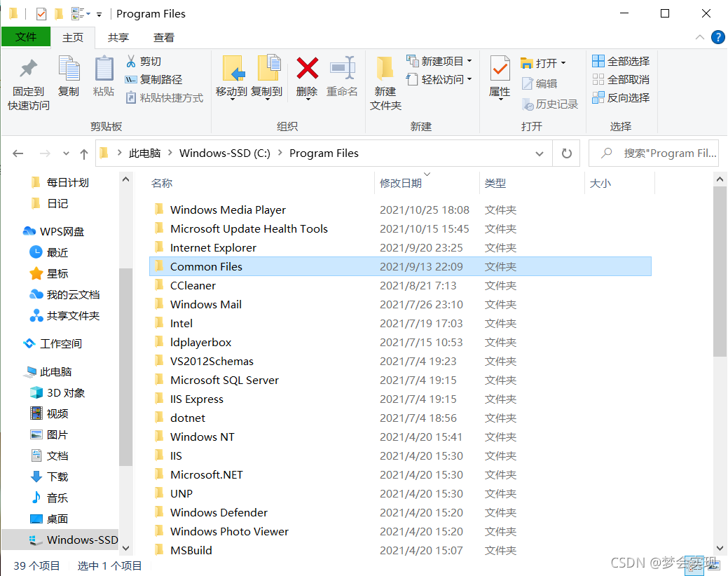The height and width of the screenshot is (576, 728).
Task: Click Paste shortcut (粘贴快捷方式)
Action: (x=165, y=97)
